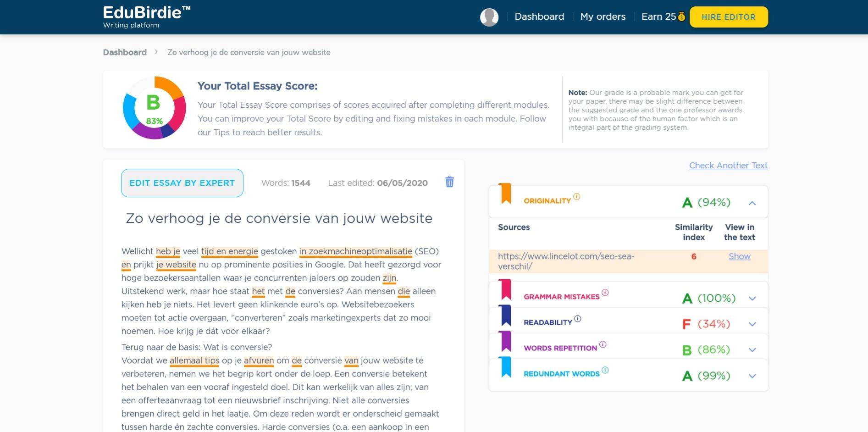Image resolution: width=868 pixels, height=432 pixels.
Task: Click the 'Similarity index' column header
Action: point(694,232)
